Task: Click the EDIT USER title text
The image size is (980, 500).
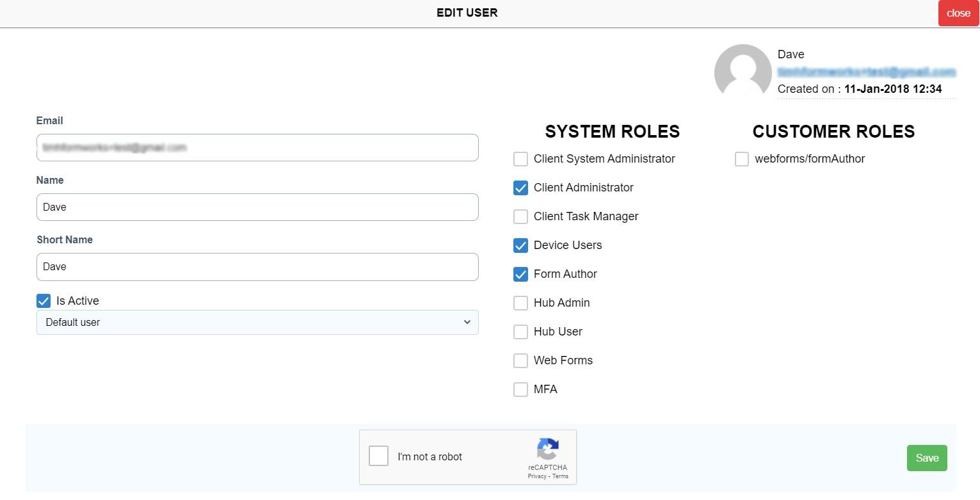Action: [467, 13]
